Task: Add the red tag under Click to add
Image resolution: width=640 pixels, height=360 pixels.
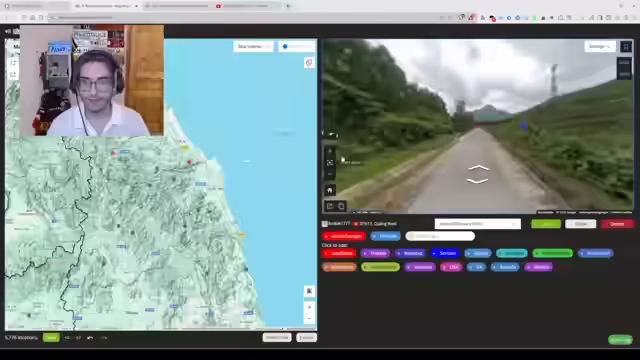Action: click(339, 253)
